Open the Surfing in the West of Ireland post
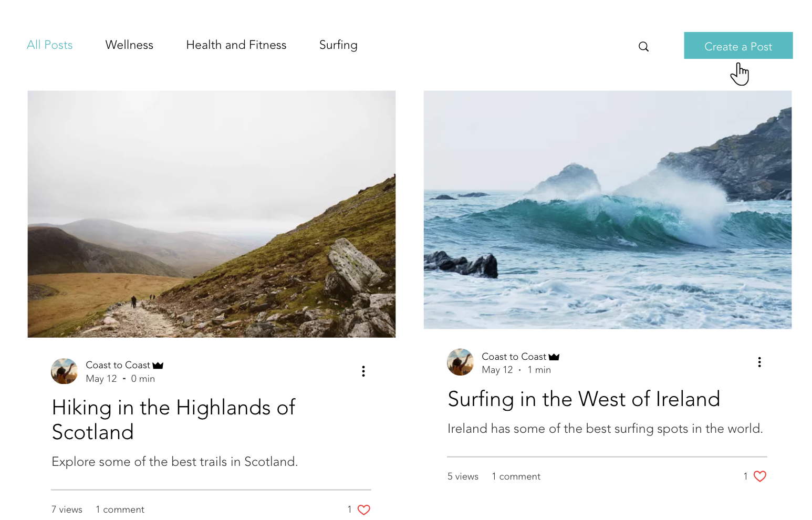The width and height of the screenshot is (812, 520). [x=584, y=399]
